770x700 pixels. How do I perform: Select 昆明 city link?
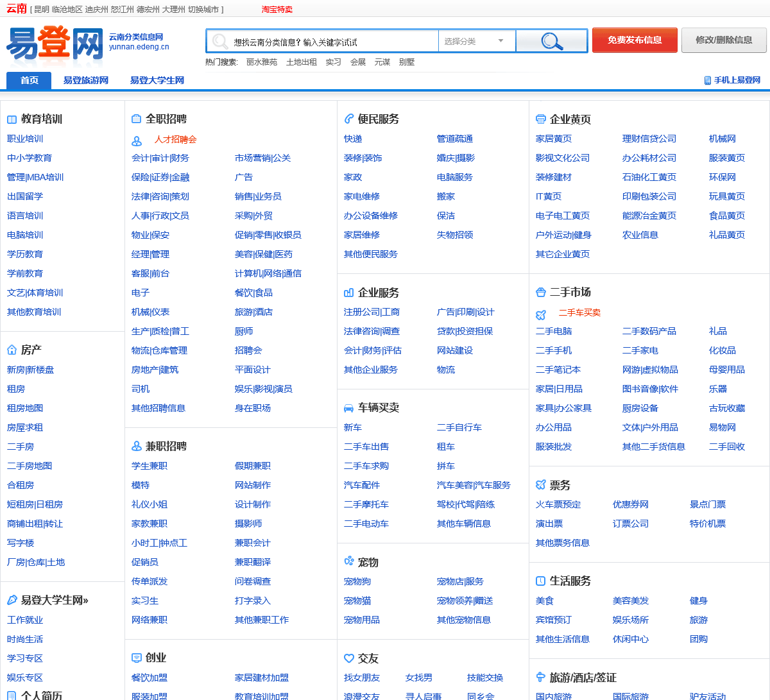(41, 10)
